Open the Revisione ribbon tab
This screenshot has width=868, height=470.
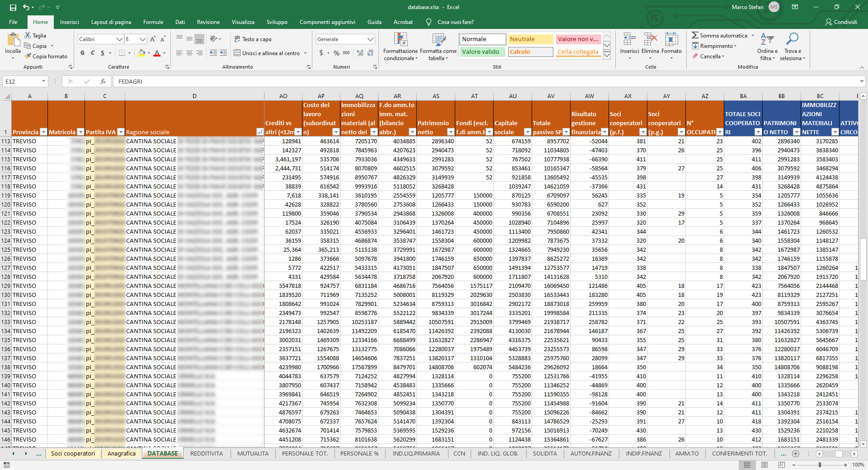208,22
